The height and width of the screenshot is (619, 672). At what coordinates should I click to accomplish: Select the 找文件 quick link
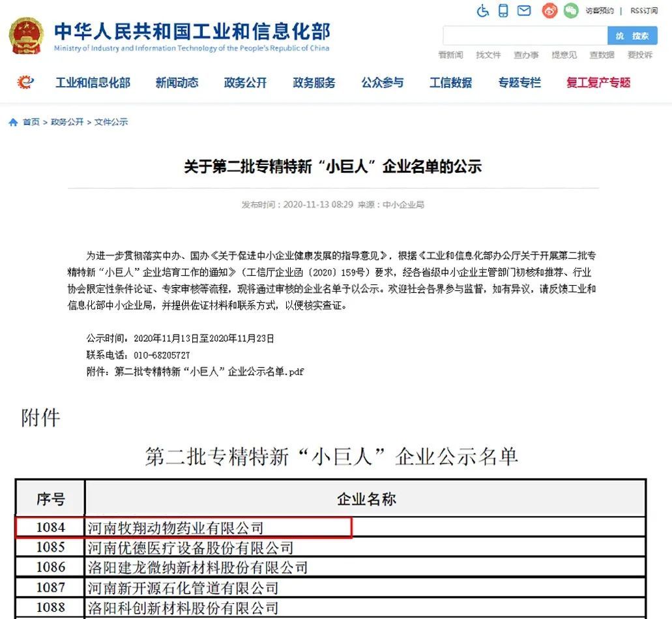[488, 55]
